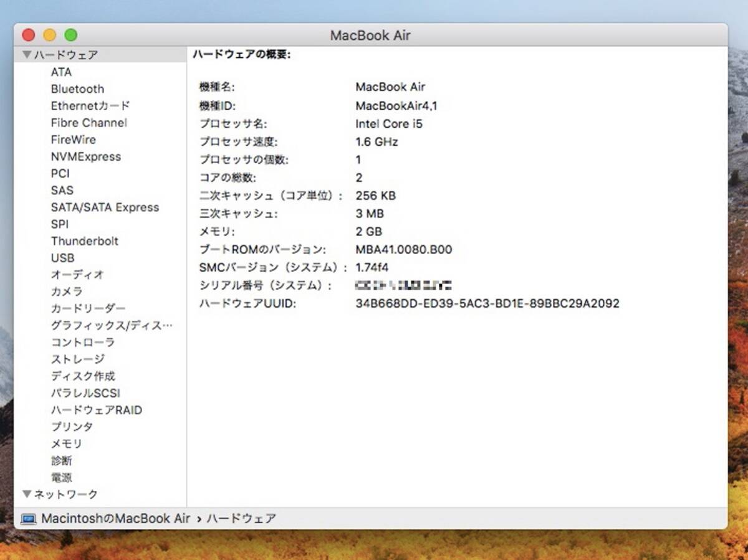
Task: Select the プリンタ sidebar item
Action: pos(72,427)
